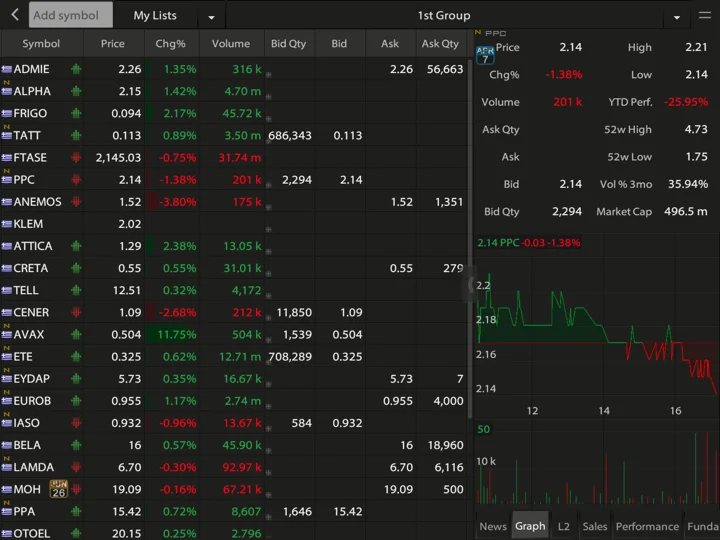Tap the JUN 26 calendar badge on MOH
Viewport: 720px width, 540px height.
[59, 489]
